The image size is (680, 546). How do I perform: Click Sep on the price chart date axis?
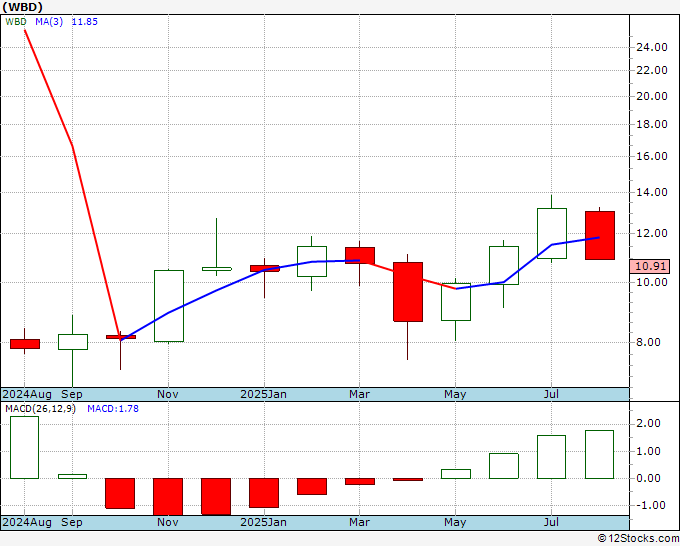(x=72, y=394)
